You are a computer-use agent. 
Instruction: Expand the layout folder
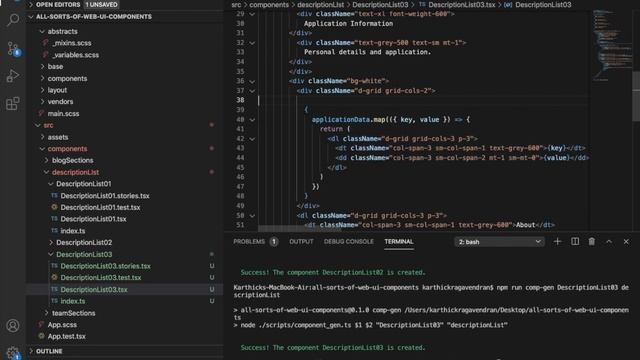coord(57,90)
